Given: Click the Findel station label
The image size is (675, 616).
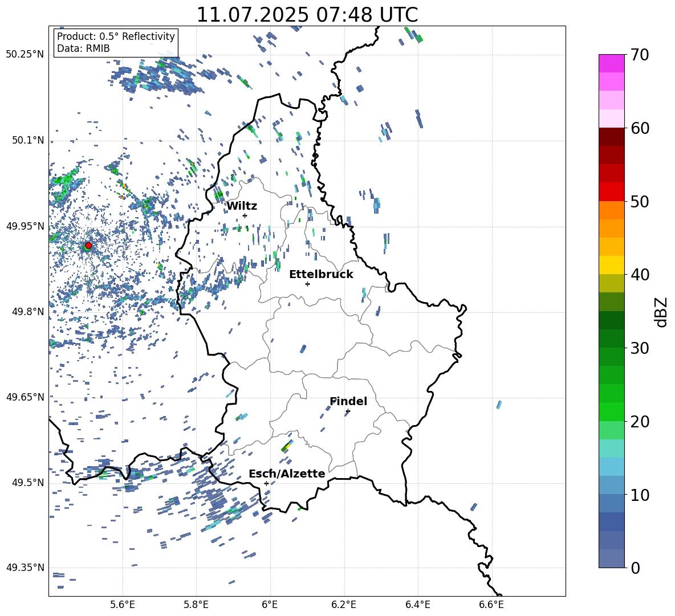Looking at the screenshot, I should (x=348, y=401).
